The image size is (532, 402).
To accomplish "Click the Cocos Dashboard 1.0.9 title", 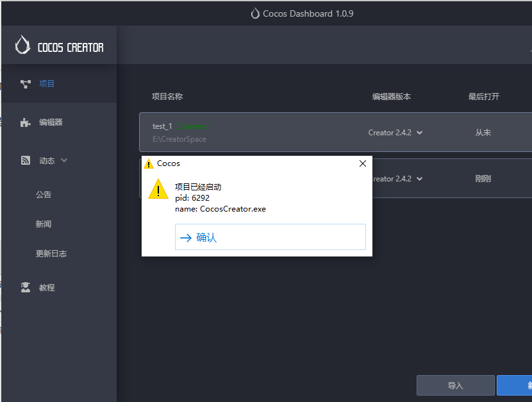I will [x=308, y=13].
